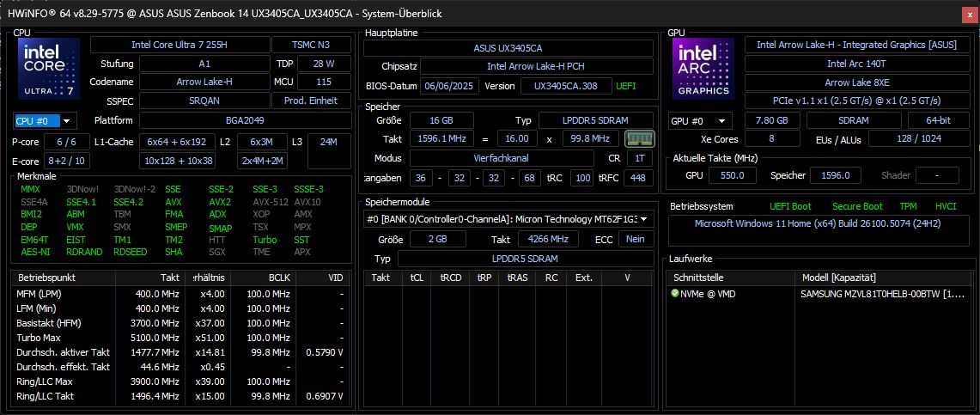Expand the memory module BANK 0 dropdown
The width and height of the screenshot is (980, 415).
pos(506,219)
